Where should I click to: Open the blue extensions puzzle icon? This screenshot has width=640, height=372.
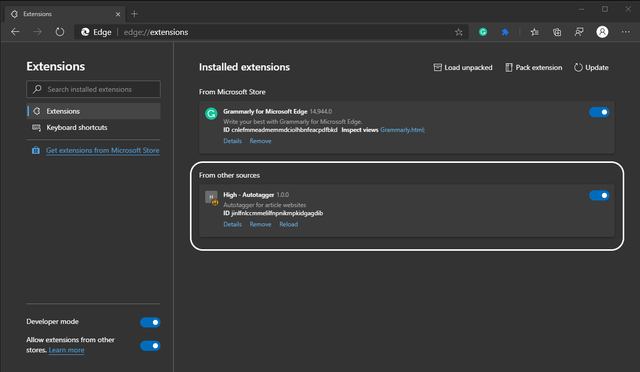coord(505,32)
